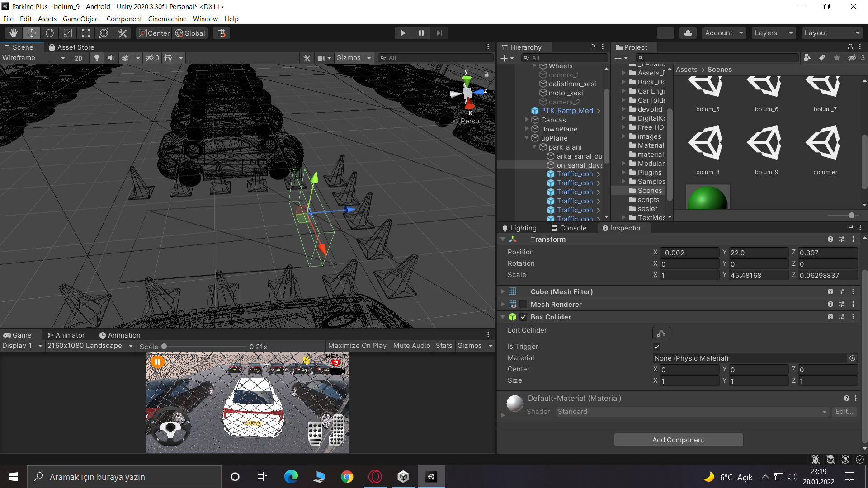Enable the Mesh Renderer checkbox
Viewport: 868px width, 488px height.
click(x=523, y=305)
